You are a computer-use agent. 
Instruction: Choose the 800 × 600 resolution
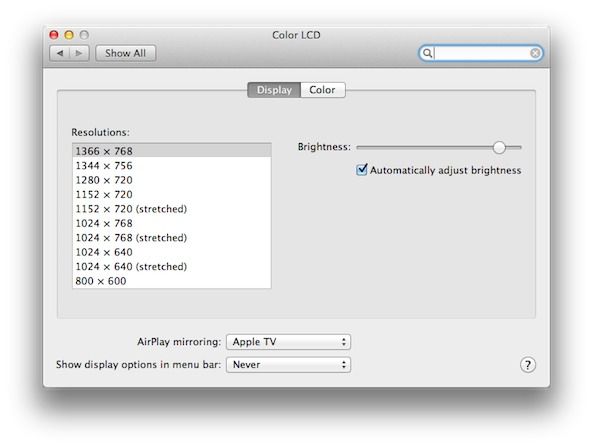point(172,281)
